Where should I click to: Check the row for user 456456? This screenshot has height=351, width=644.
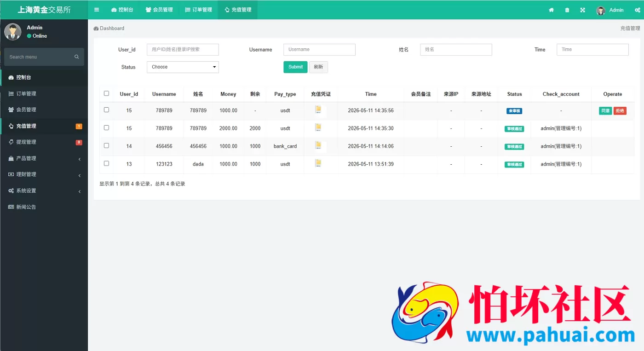click(x=106, y=145)
